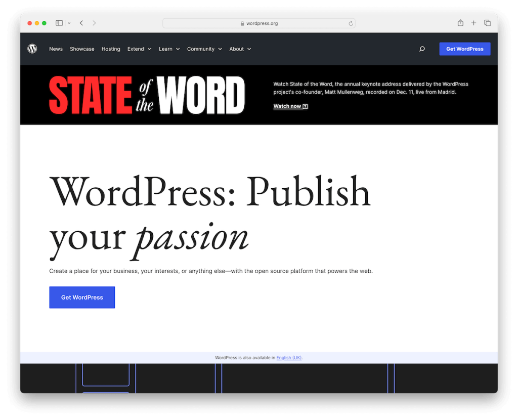Screen dimensions: 518x420
Task: Open the search magnifier icon
Action: pyautogui.click(x=422, y=49)
